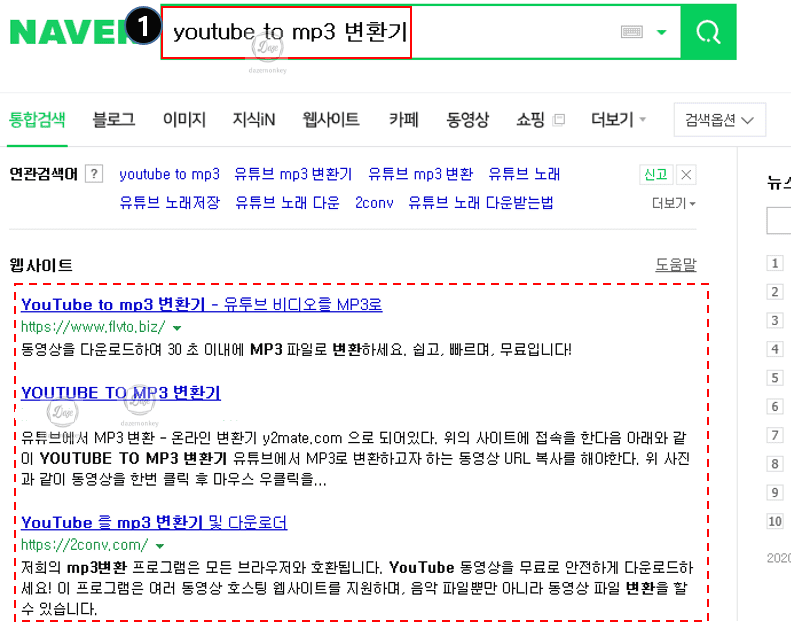Switch to the 블로그 tab
This screenshot has height=631, width=791.
(114, 120)
